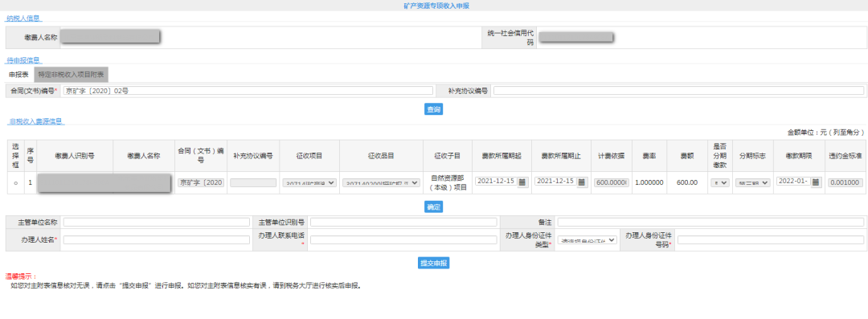
Task: Open calendar for 费款所属期起 date
Action: (x=522, y=182)
